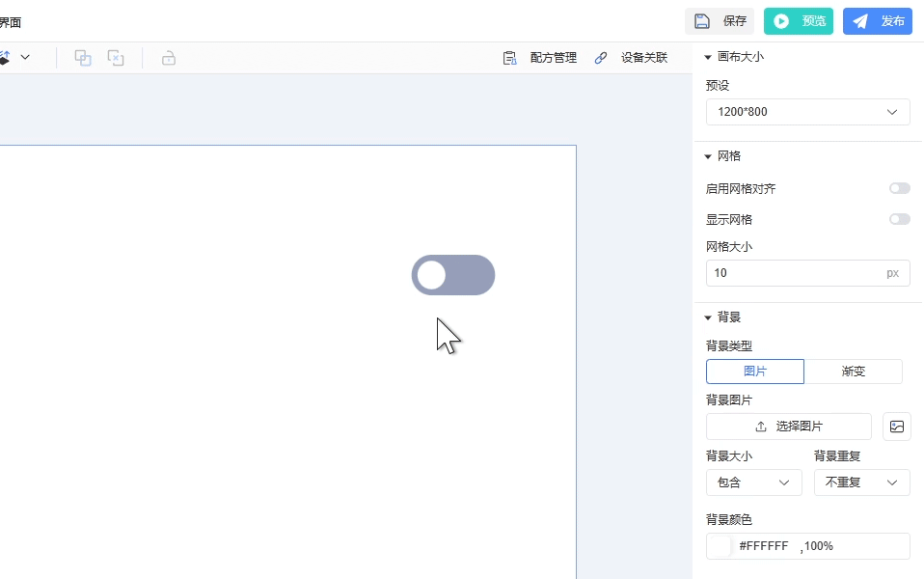Toggle the switch widget on the canvas
Screen dimensions: 924x579
pos(453,275)
